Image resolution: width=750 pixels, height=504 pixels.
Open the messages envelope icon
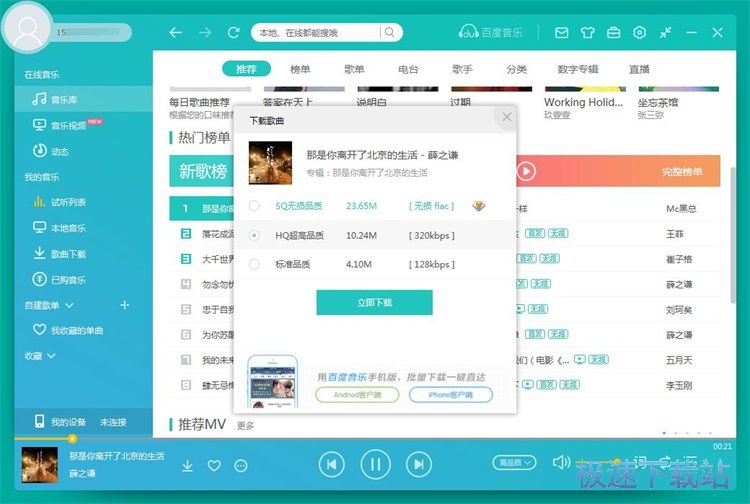[562, 33]
